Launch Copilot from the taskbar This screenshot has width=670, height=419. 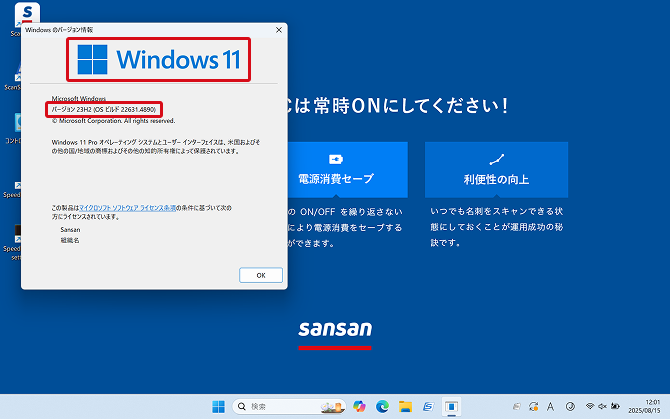359,407
